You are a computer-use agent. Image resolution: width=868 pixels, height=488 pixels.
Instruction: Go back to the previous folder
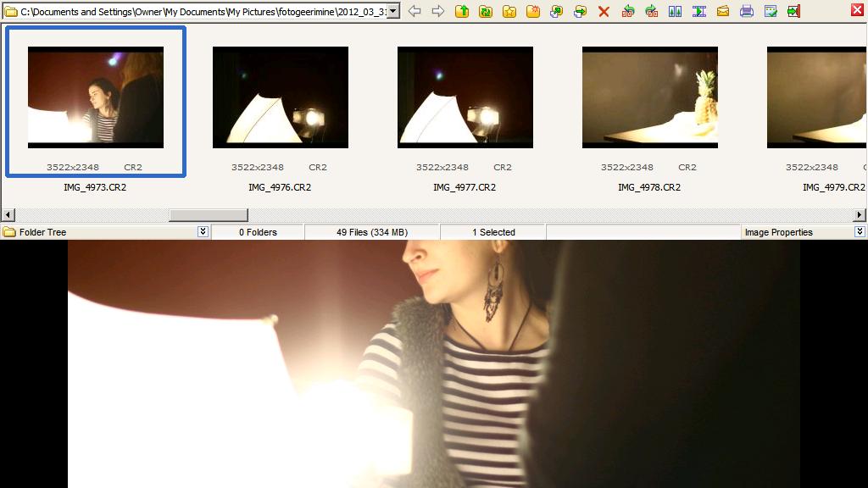pyautogui.click(x=414, y=11)
